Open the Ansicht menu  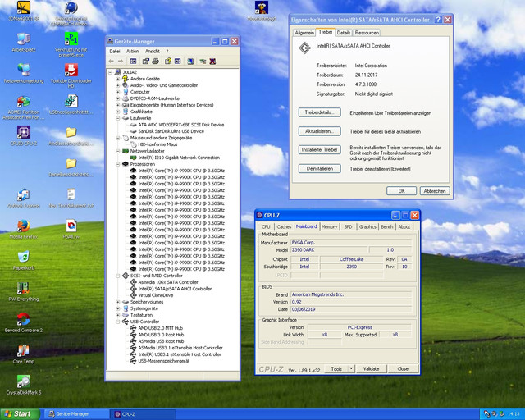[x=153, y=51]
